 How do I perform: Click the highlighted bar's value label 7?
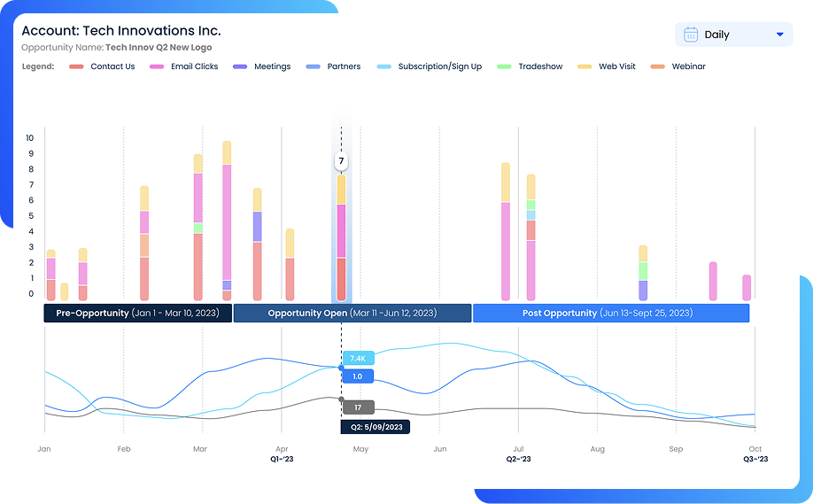[x=341, y=161]
